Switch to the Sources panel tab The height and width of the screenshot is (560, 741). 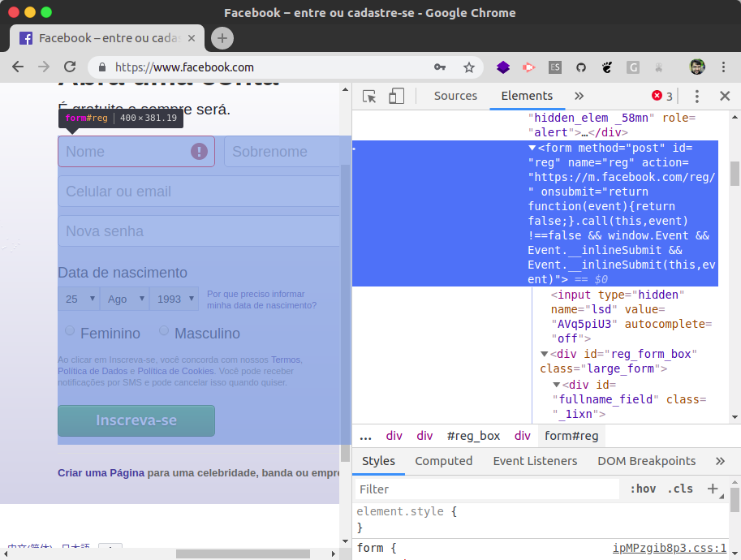coord(455,96)
